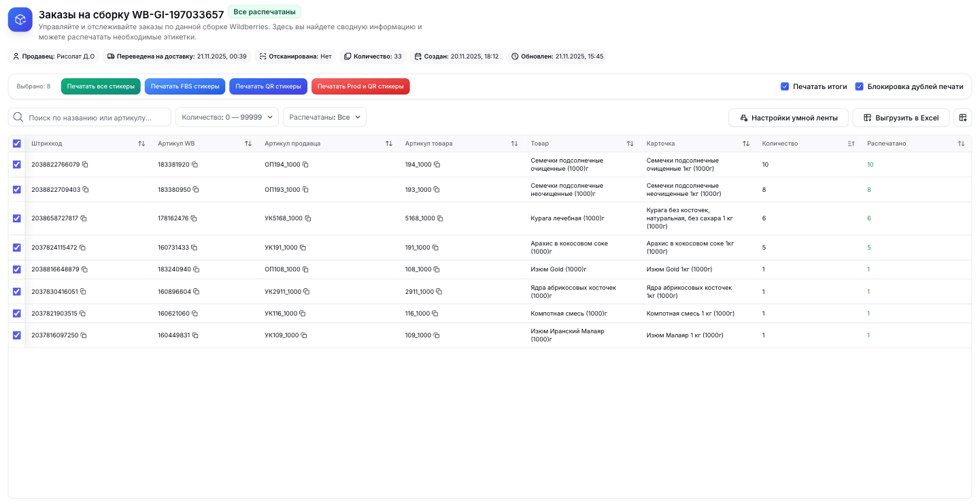Copy seller article УК5168_1000 with copy icon

pos(308,218)
